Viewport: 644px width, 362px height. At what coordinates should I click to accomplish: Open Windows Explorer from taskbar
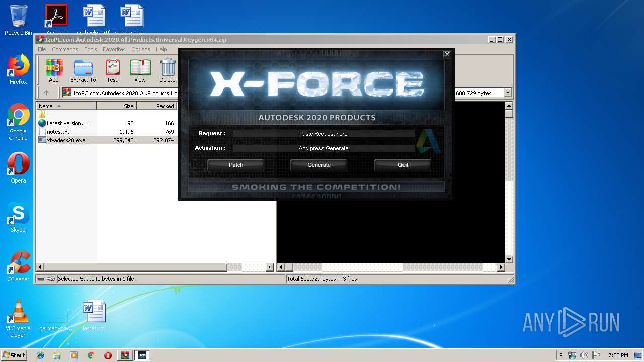tap(57, 355)
